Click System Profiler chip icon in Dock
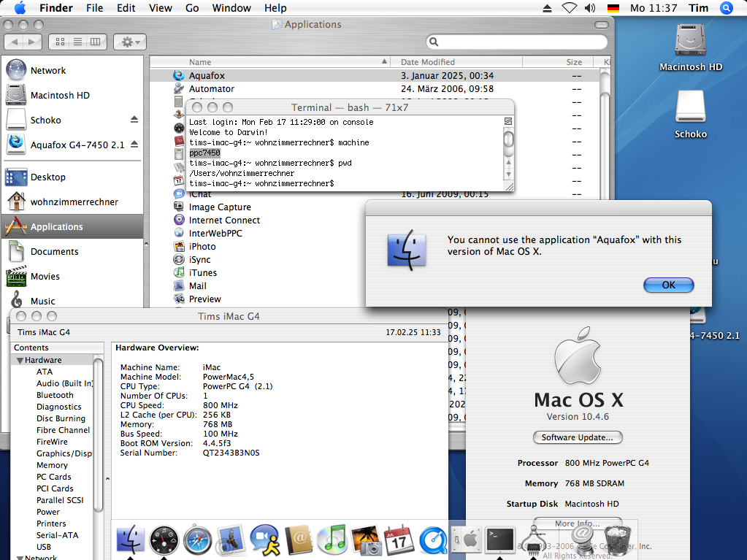 pyautogui.click(x=535, y=541)
